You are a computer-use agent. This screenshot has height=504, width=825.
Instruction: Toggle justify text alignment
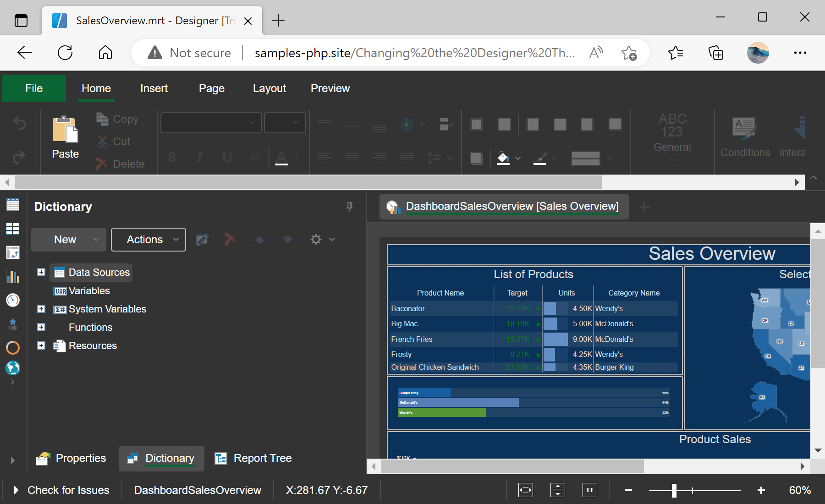[x=407, y=159]
